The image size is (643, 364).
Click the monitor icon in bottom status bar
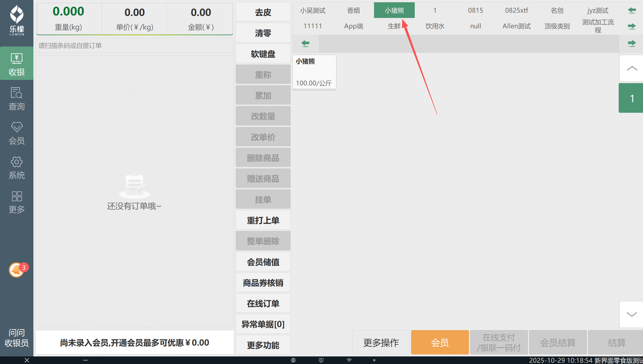(321, 360)
